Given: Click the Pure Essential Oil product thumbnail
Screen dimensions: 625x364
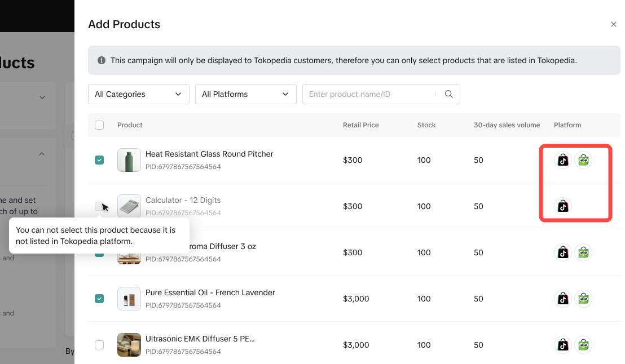Looking at the screenshot, I should [x=129, y=299].
